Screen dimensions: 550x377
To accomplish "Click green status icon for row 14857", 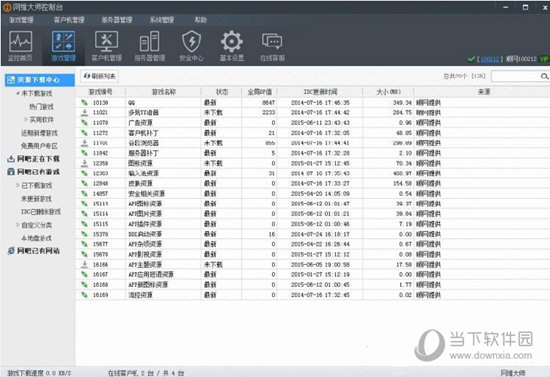I will pyautogui.click(x=85, y=194).
